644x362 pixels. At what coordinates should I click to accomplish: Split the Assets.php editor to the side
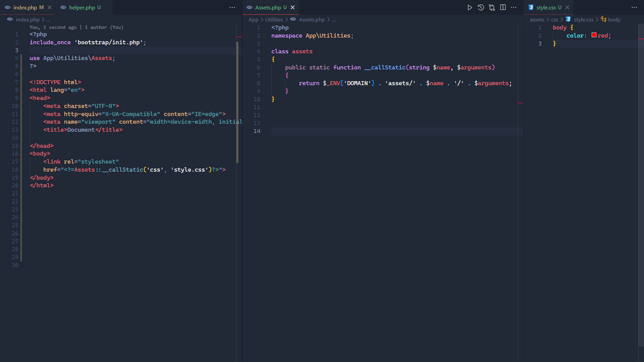tap(503, 7)
